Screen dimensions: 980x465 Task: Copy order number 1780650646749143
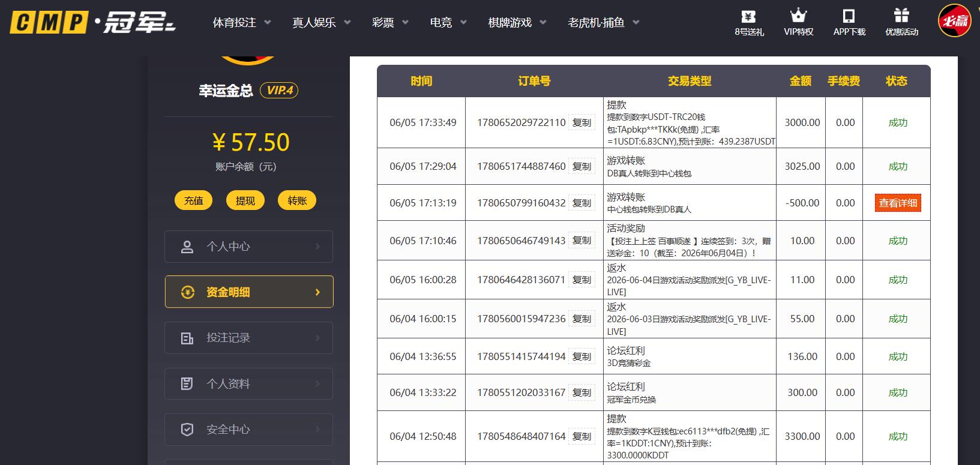tap(582, 241)
